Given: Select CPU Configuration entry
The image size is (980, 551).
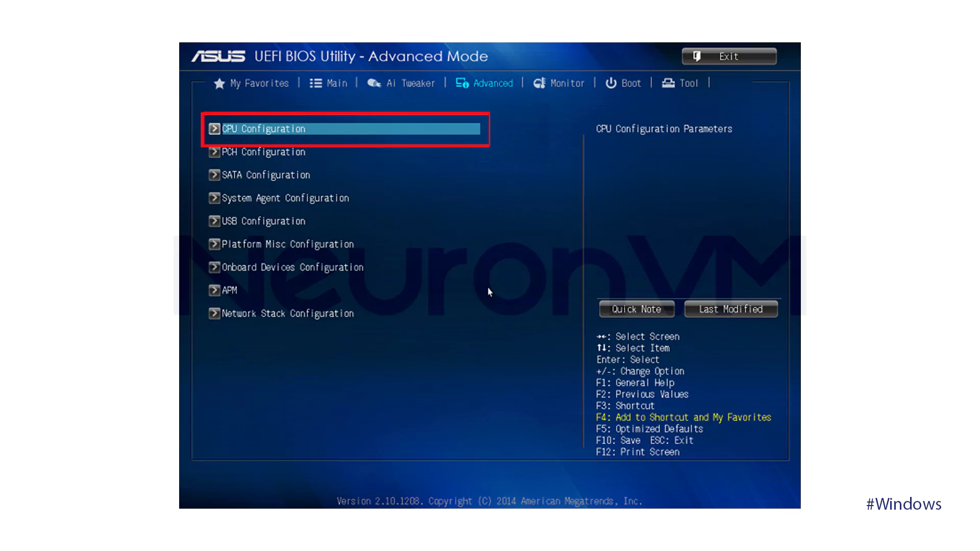Looking at the screenshot, I should click(x=345, y=129).
